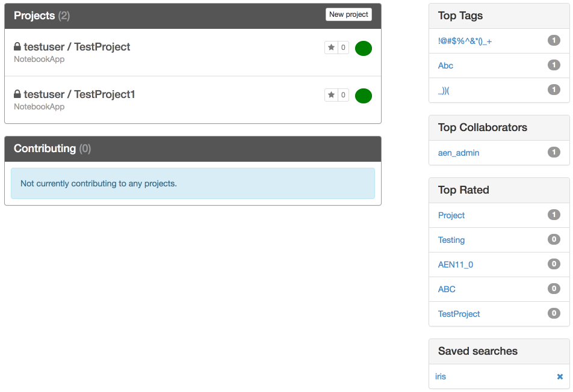Click the lock icon beside TestProject
573x392 pixels.
[17, 46]
